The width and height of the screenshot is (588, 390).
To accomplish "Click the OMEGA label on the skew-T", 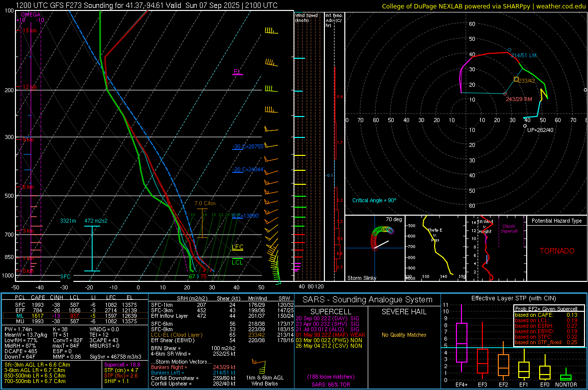I will pyautogui.click(x=31, y=14).
